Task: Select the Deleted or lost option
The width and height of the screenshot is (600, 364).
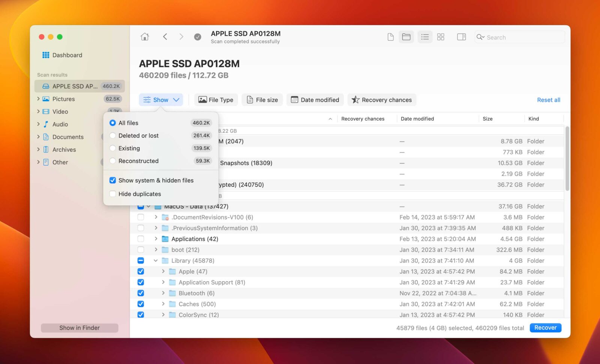Action: 112,136
